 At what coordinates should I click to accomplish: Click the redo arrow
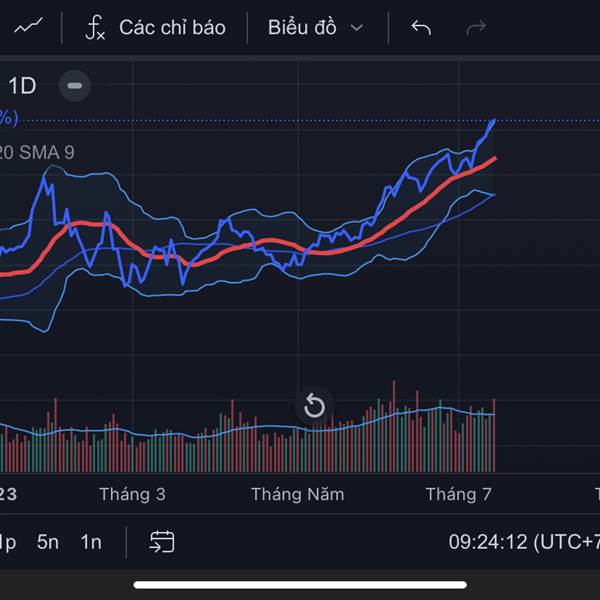[x=476, y=27]
